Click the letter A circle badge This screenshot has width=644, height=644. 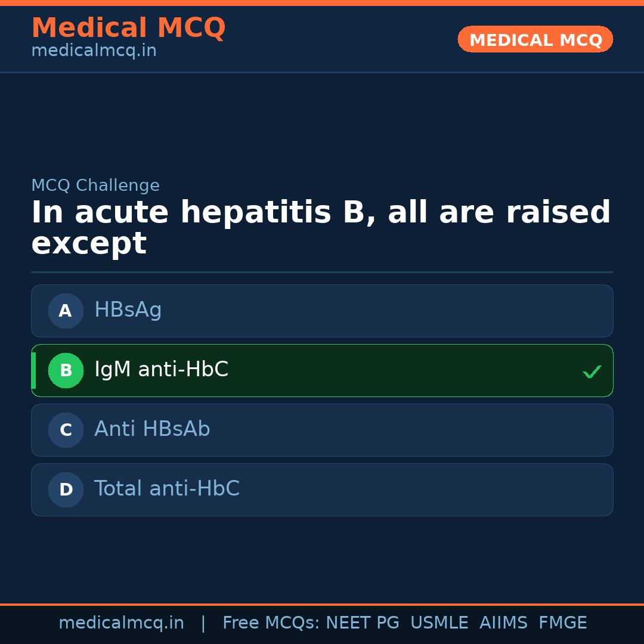(x=66, y=311)
